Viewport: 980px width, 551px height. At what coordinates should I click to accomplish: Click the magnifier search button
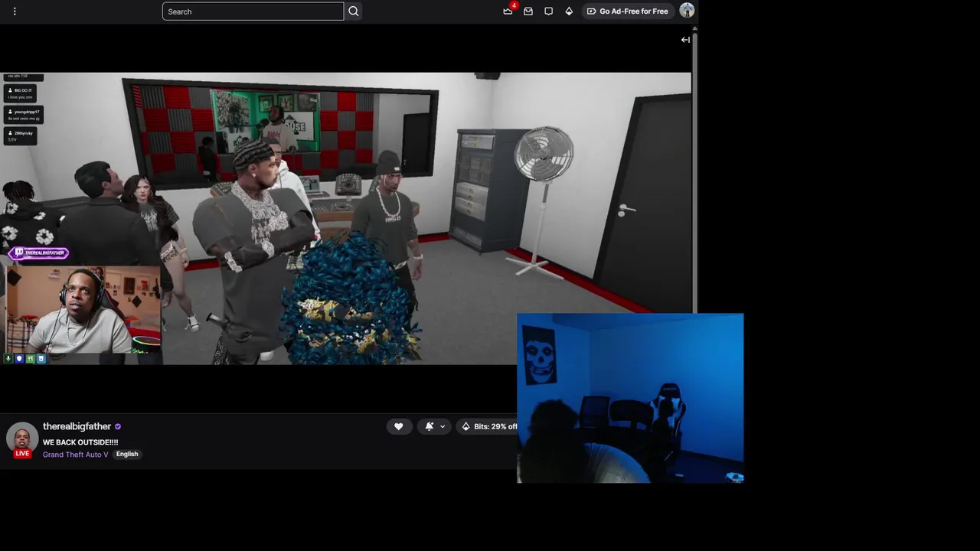(x=353, y=11)
